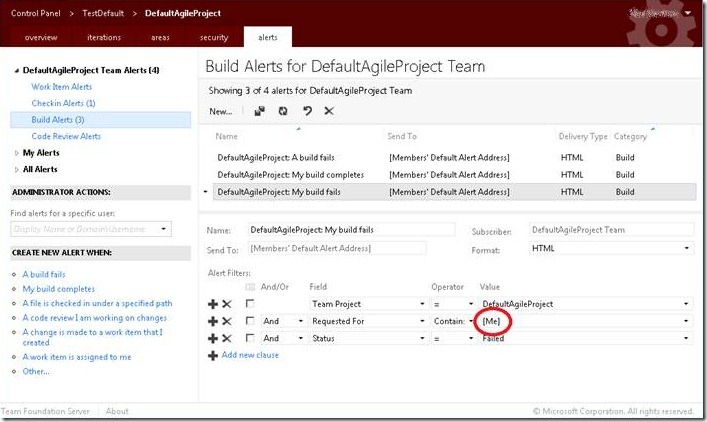Sort alerts by Category column header
The height and width of the screenshot is (422, 707).
[630, 136]
